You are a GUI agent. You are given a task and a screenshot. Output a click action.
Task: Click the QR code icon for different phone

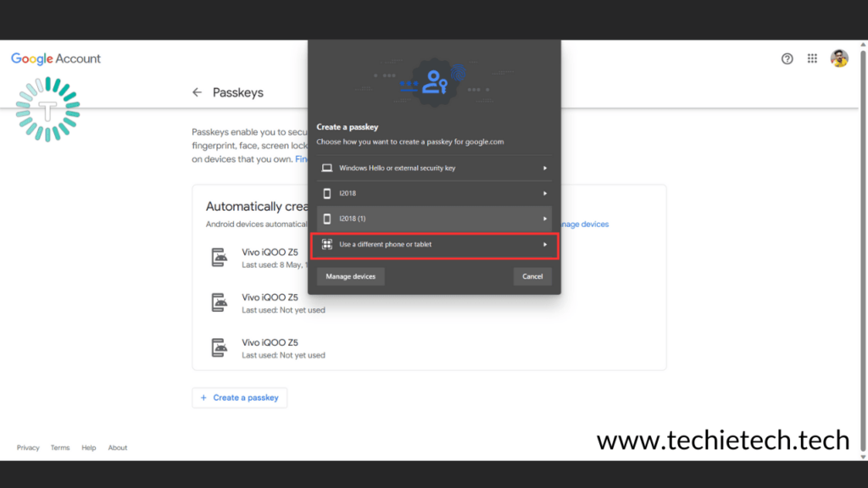click(x=325, y=244)
